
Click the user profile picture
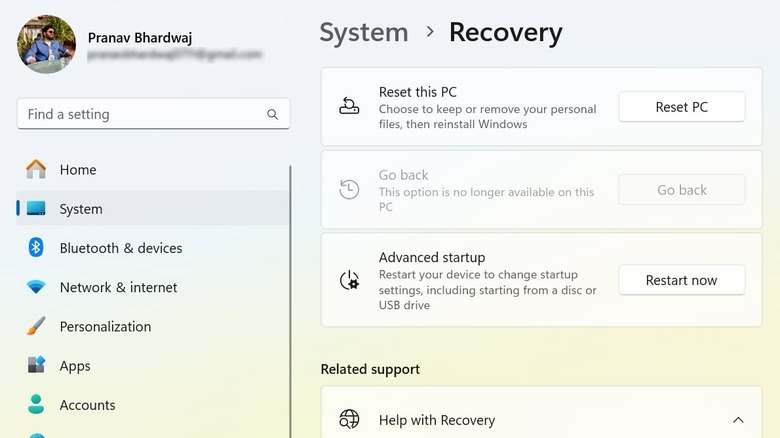[x=46, y=44]
